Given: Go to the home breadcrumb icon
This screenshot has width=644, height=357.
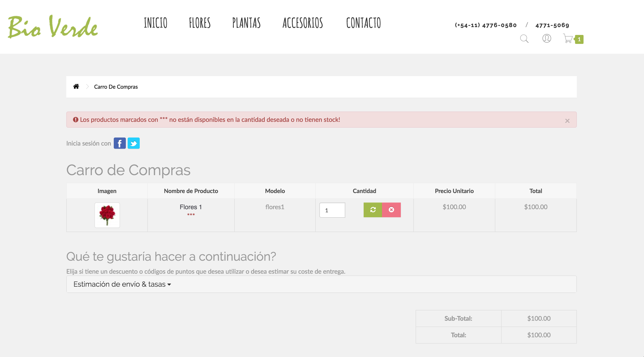Looking at the screenshot, I should click(76, 86).
